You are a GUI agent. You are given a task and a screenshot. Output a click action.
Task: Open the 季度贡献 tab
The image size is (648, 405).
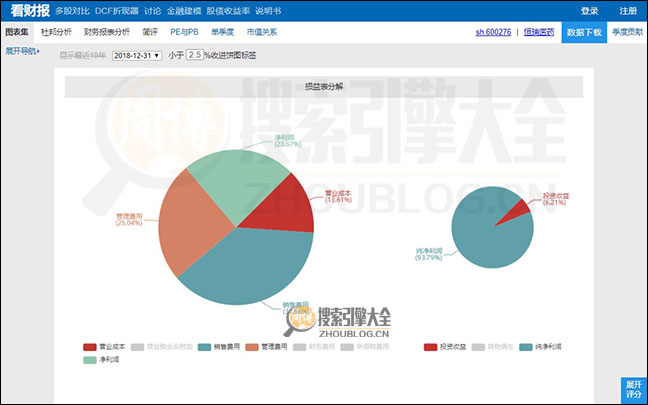[x=627, y=32]
